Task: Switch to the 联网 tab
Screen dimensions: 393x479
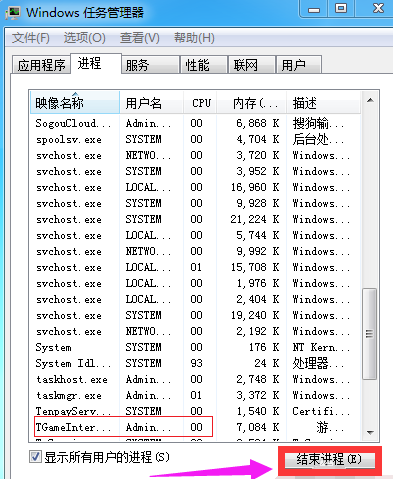Action: (251, 65)
